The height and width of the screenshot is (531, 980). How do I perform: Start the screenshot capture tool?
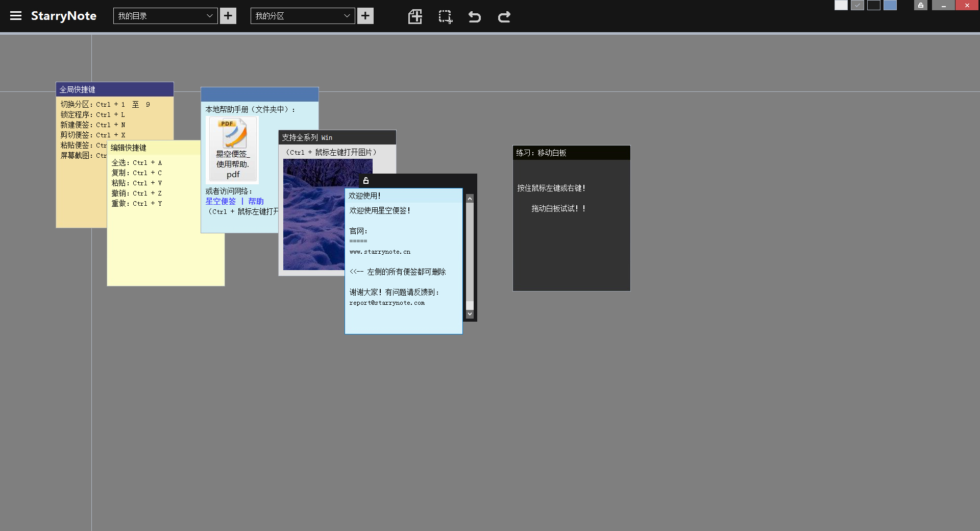click(445, 16)
